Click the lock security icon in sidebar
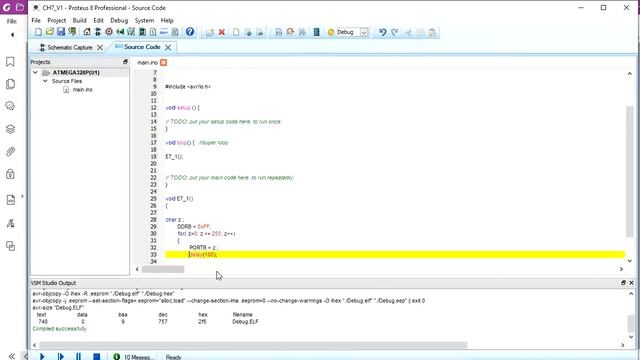The width and height of the screenshot is (640, 360). 11,174
